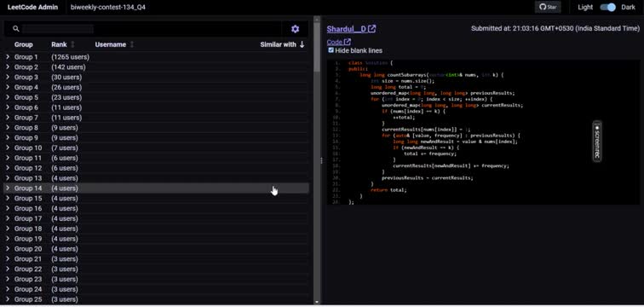Open external link icon beside Code
Image resolution: width=644 pixels, height=307 pixels.
click(x=348, y=42)
